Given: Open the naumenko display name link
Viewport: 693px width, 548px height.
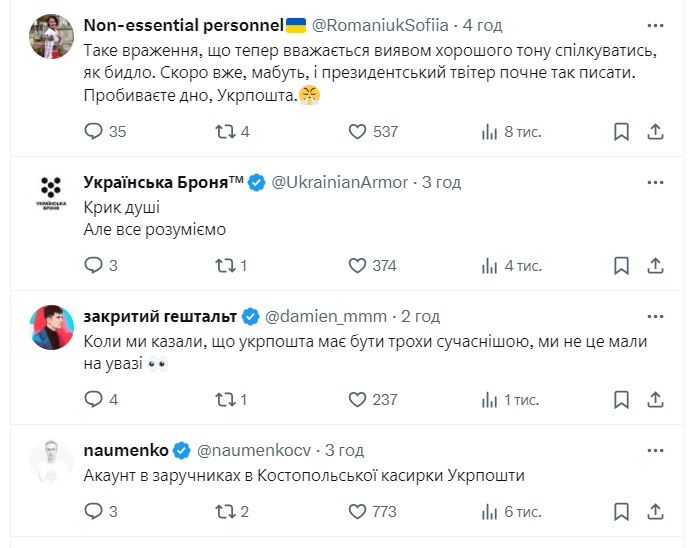Looking at the screenshot, I should click(x=126, y=450).
